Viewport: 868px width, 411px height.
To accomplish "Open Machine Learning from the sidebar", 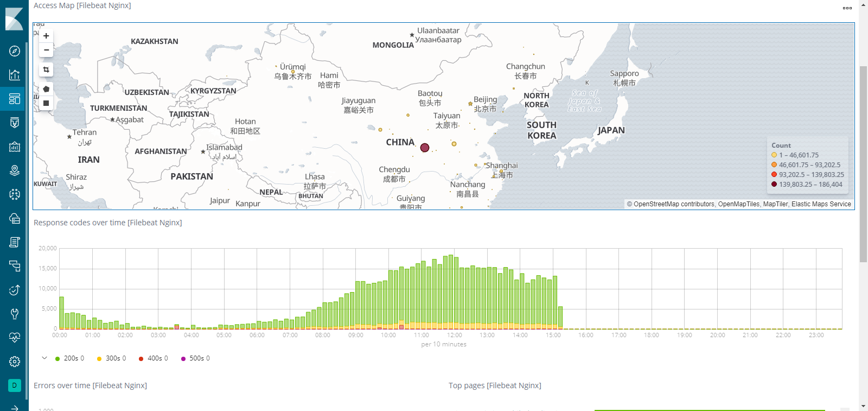I will coord(15,194).
